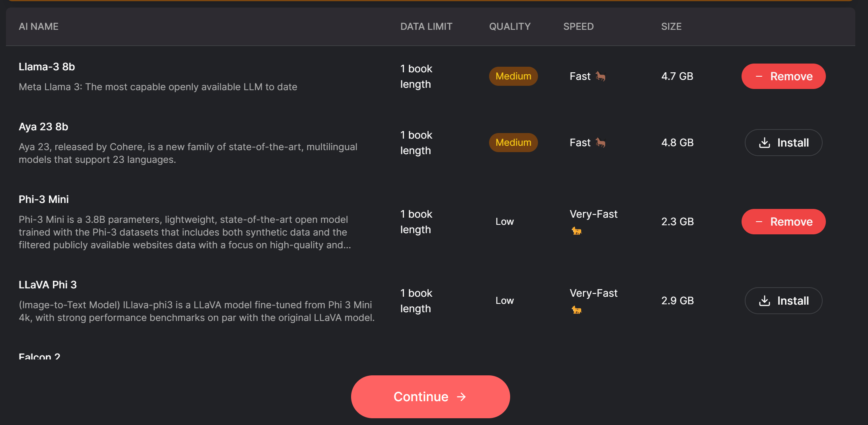The image size is (868, 425).
Task: Click the cheetah icon in LLaVA Phi 3 row
Action: (577, 310)
